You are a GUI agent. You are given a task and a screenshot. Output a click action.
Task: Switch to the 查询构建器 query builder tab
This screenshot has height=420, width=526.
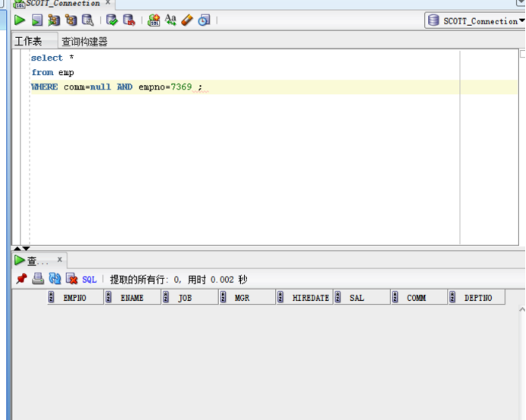click(x=84, y=42)
